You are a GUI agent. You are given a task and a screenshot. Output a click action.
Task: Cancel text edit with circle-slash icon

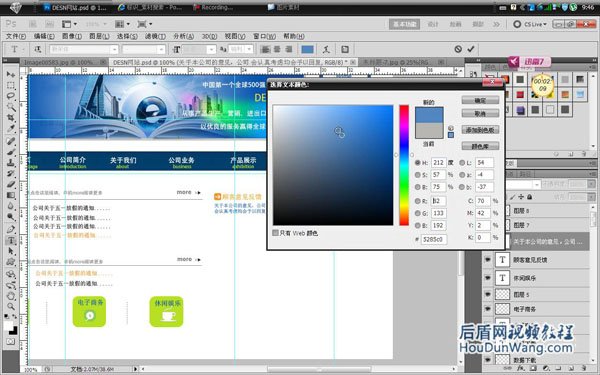tap(458, 49)
